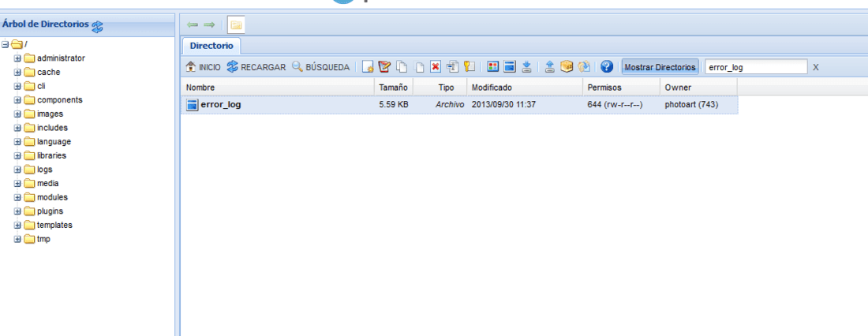Expand the images folder
868x336 pixels.
17,114
